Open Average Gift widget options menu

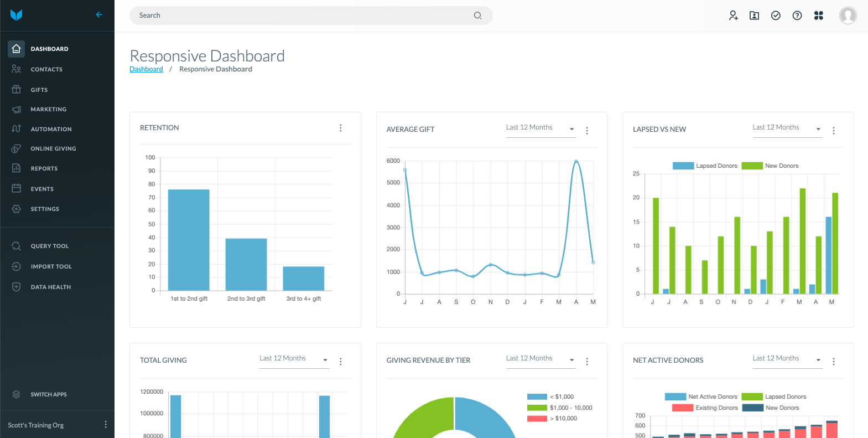click(x=587, y=131)
